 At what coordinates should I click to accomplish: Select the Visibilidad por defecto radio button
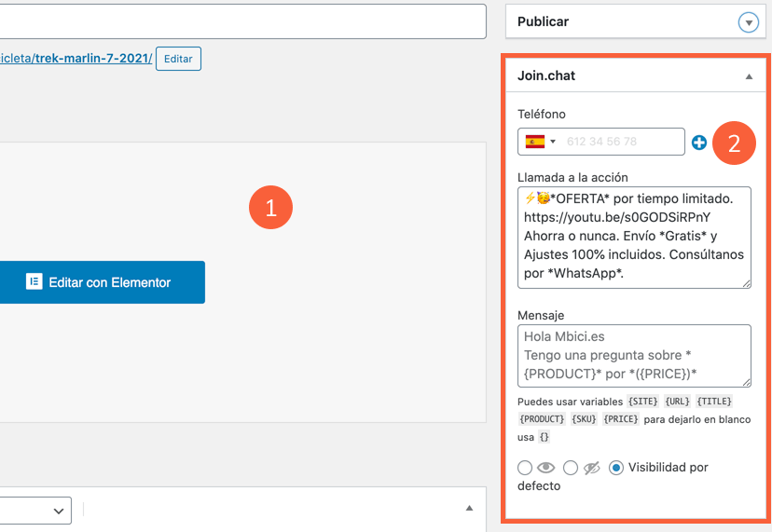point(616,468)
